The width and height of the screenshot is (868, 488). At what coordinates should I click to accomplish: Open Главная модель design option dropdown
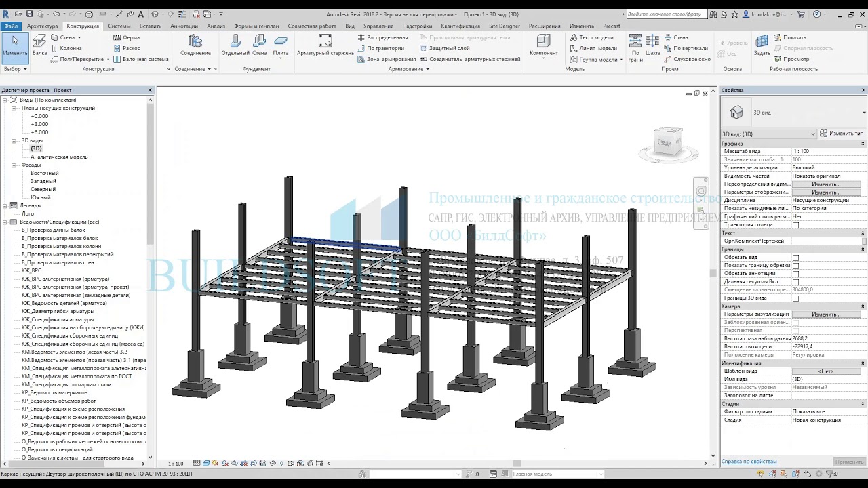tap(558, 474)
